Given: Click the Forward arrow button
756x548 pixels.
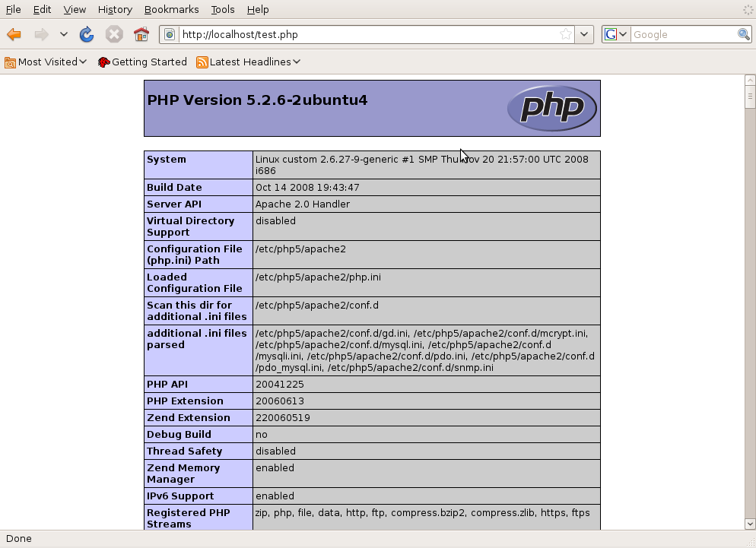Looking at the screenshot, I should (42, 34).
